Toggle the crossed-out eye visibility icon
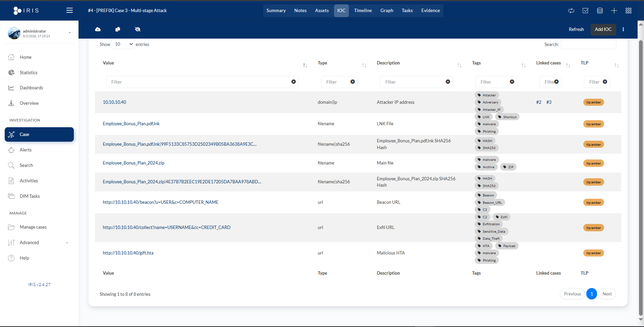 coord(138,30)
